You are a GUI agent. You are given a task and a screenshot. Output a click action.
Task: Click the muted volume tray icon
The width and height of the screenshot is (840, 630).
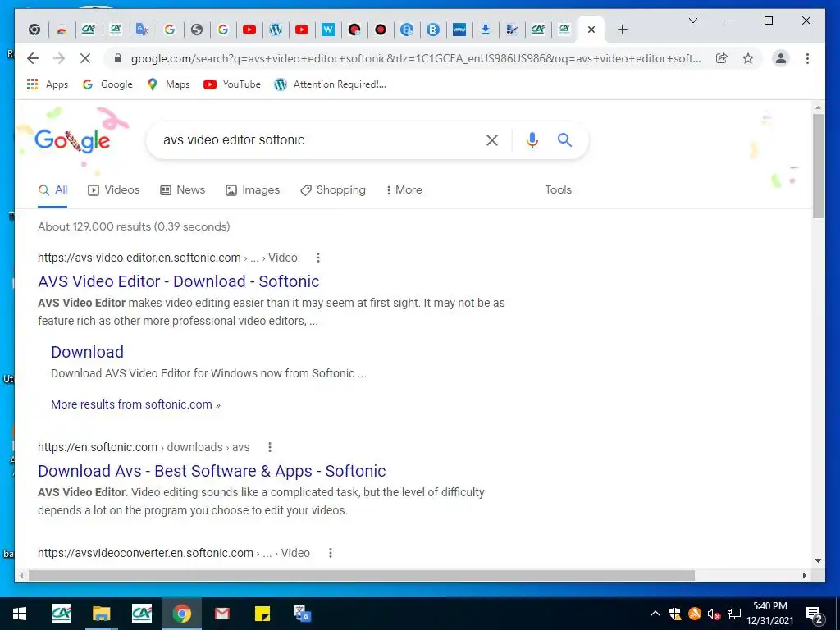point(714,614)
